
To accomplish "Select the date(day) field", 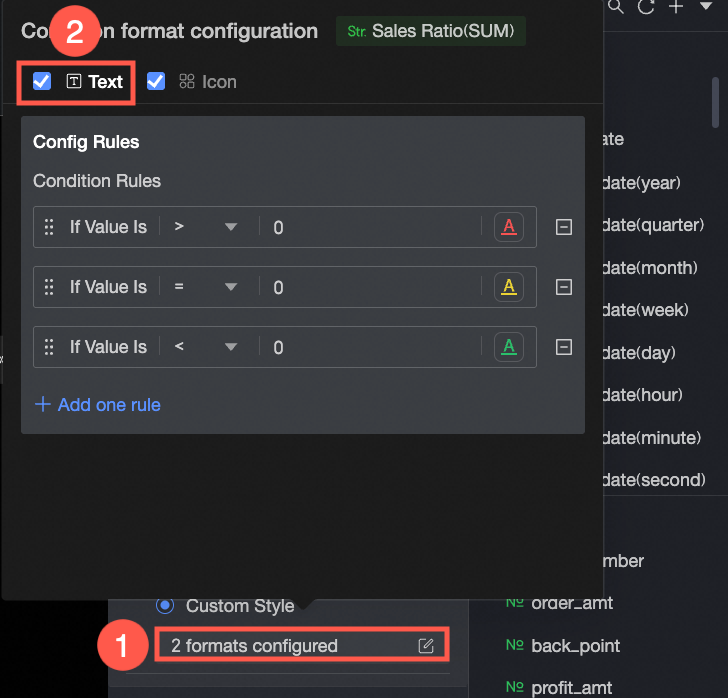I will point(639,352).
